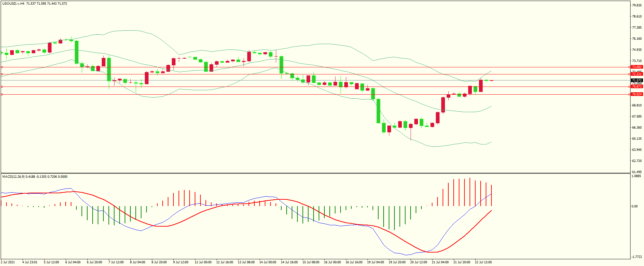This screenshot has height=266, width=644.
Task: Click left handle of lowest red horizontal line
Action: (2, 94)
